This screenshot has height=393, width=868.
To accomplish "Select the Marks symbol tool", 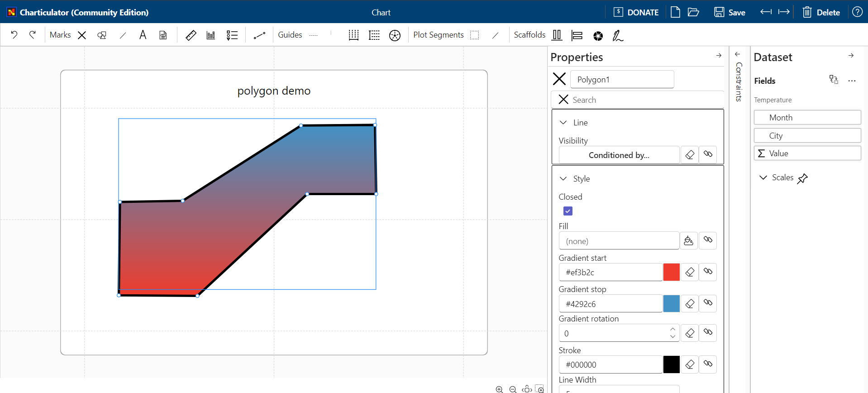I will tap(82, 35).
